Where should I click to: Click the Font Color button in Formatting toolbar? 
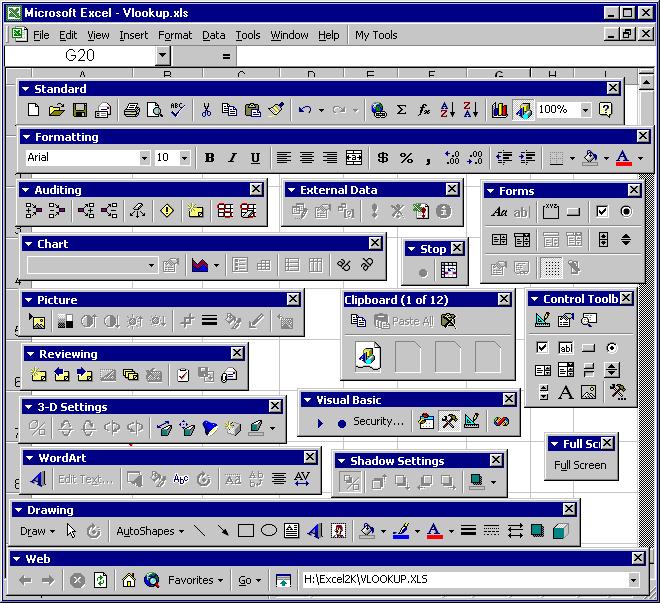(623, 158)
